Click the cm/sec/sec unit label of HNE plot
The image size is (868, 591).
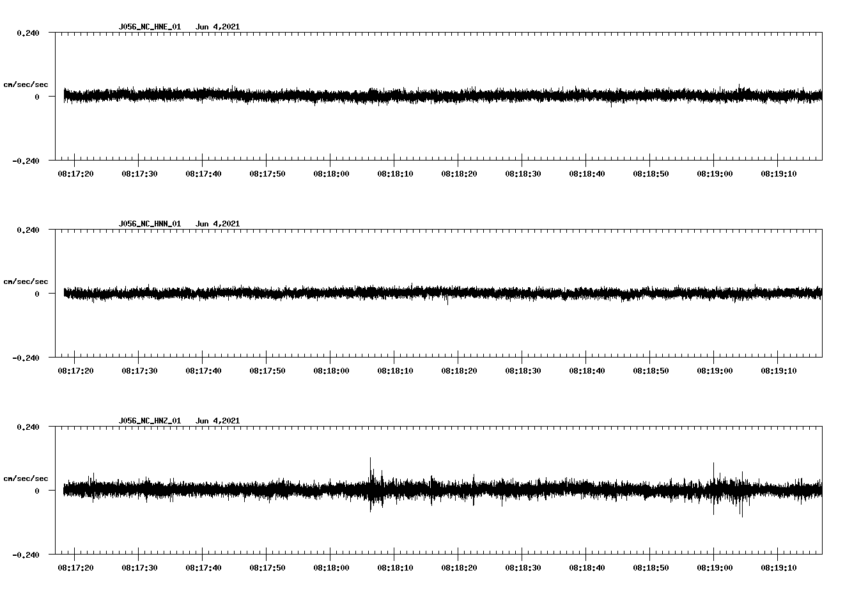click(26, 84)
